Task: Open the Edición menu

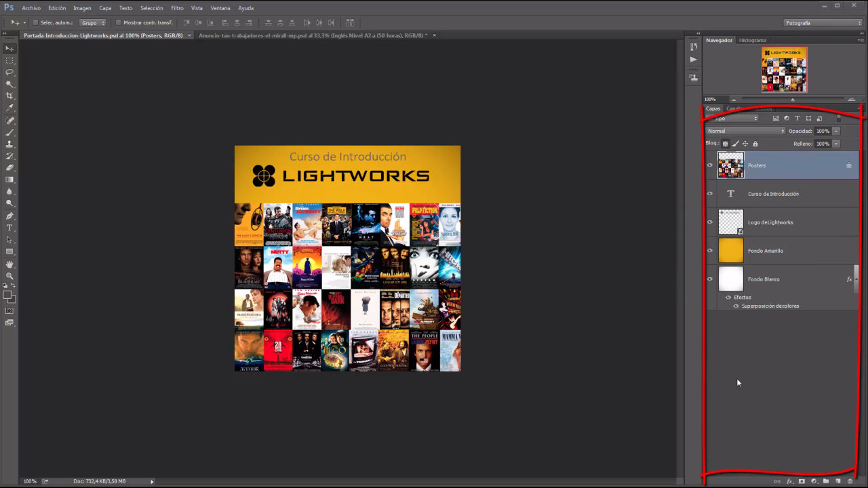Action: [x=57, y=8]
